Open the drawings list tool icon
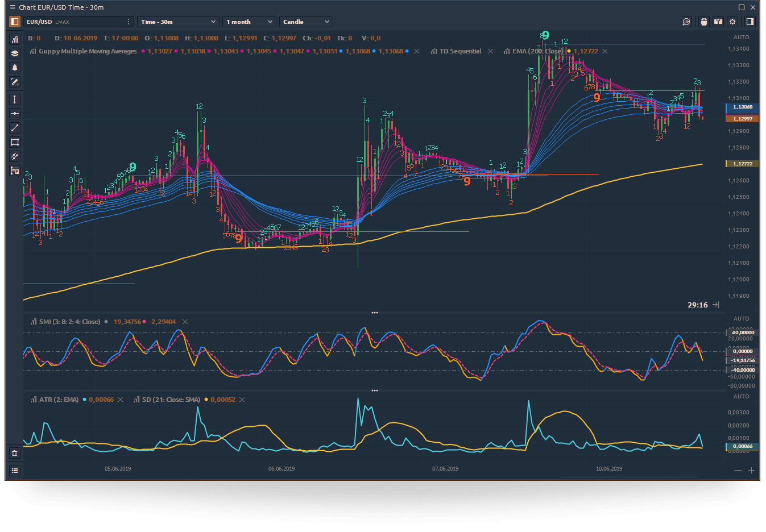 pyautogui.click(x=15, y=171)
